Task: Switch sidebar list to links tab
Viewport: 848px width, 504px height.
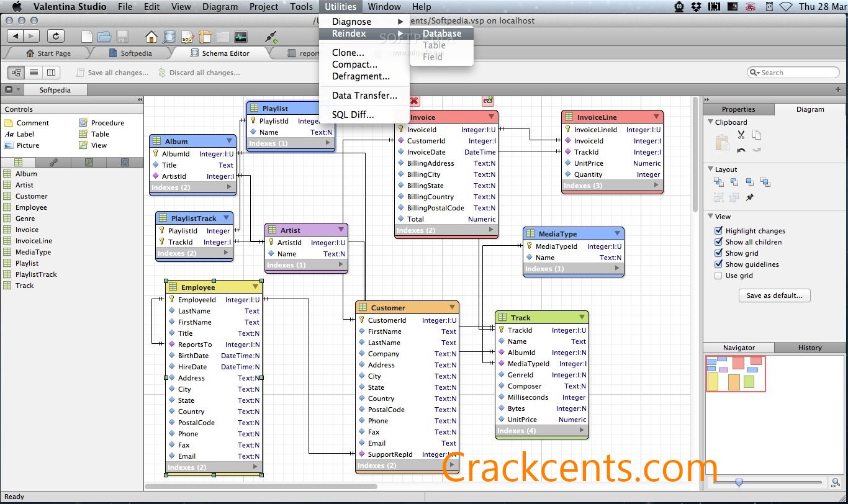Action: pyautogui.click(x=54, y=163)
